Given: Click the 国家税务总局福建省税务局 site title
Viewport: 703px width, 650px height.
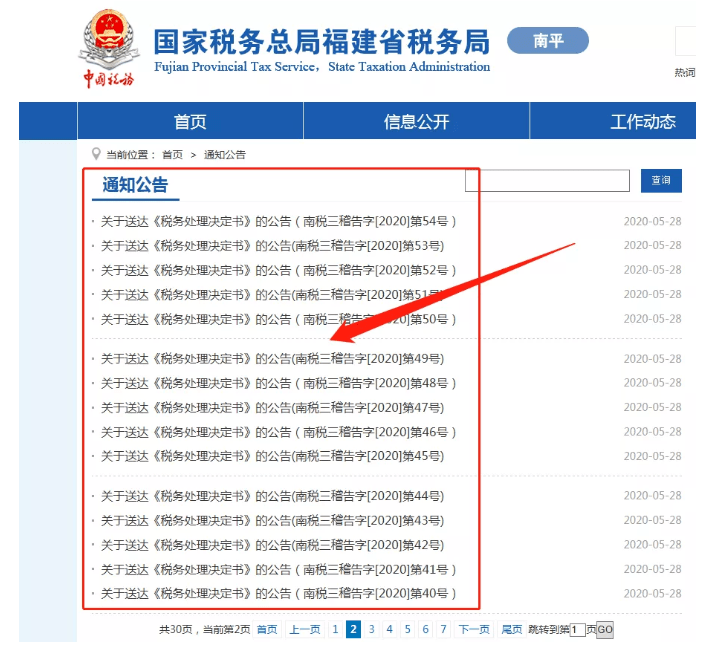Looking at the screenshot, I should 321,42.
